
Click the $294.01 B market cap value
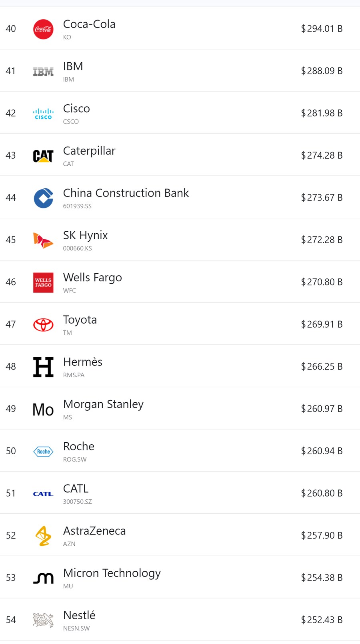(x=322, y=29)
